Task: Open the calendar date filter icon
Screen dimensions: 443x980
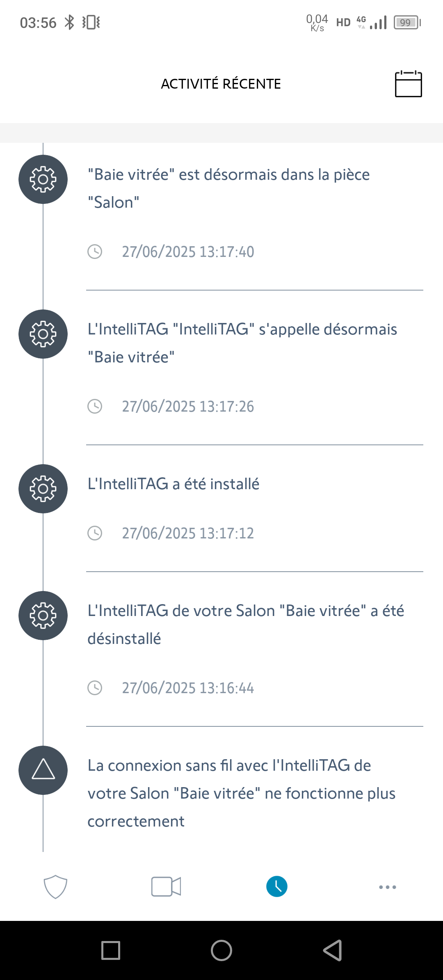Action: (408, 84)
